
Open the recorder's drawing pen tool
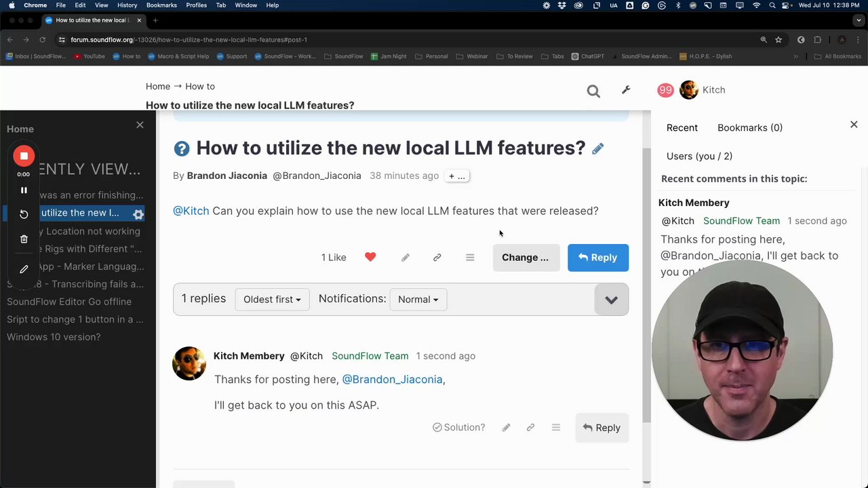(x=24, y=269)
